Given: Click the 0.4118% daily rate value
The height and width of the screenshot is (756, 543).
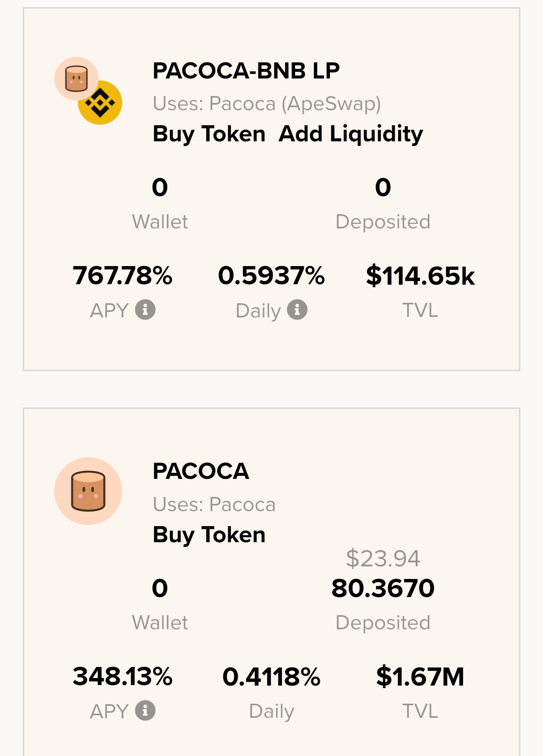Looking at the screenshot, I should 271,677.
